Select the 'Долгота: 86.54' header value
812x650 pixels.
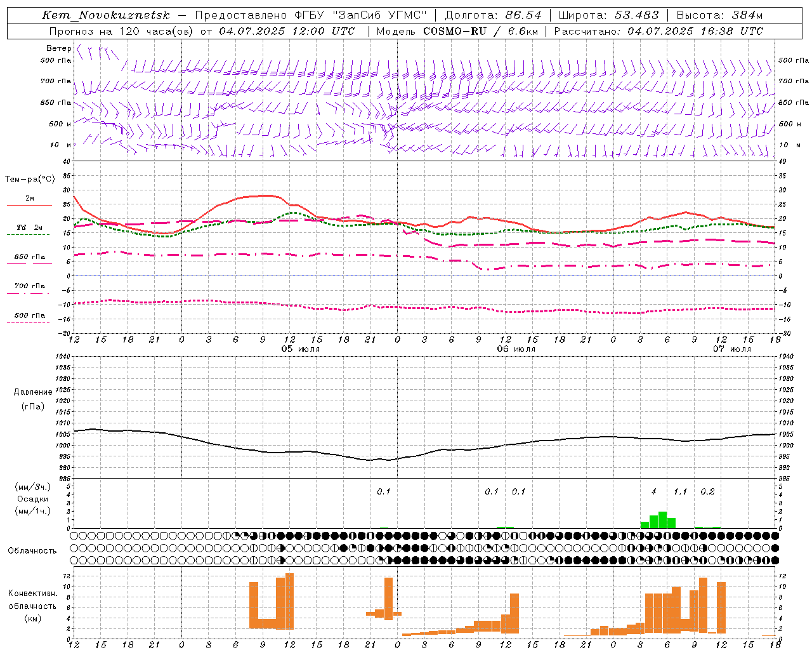tap(494, 15)
